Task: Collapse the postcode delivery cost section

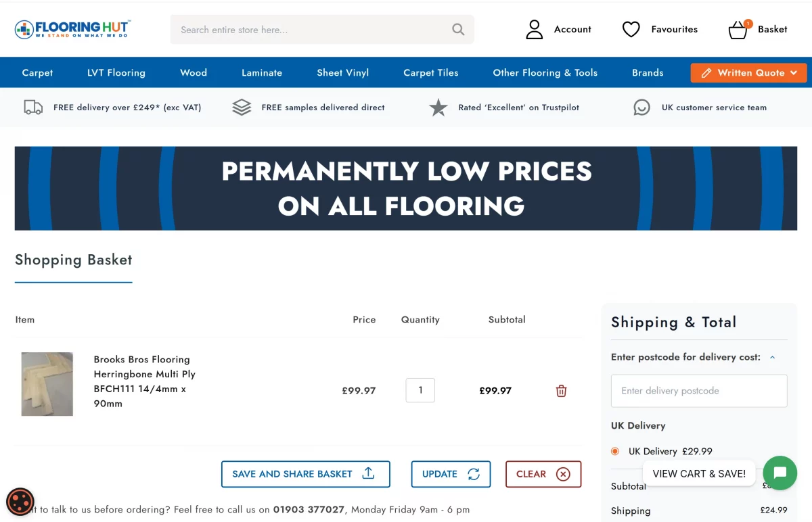Action: (772, 357)
